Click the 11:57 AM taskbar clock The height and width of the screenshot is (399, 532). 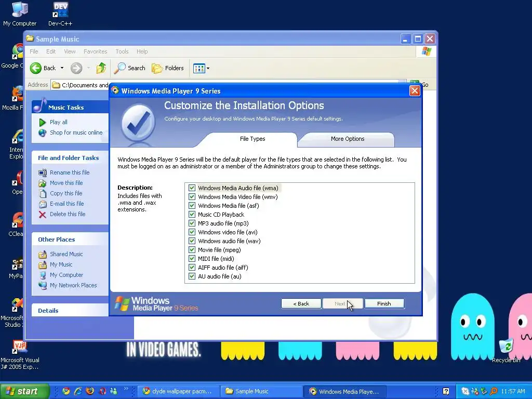(513, 392)
